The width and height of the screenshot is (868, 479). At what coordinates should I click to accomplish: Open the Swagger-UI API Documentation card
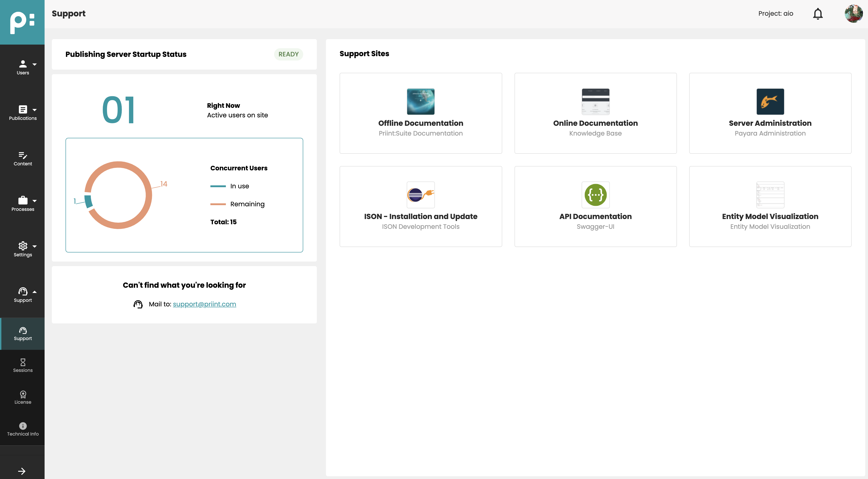pos(595,206)
